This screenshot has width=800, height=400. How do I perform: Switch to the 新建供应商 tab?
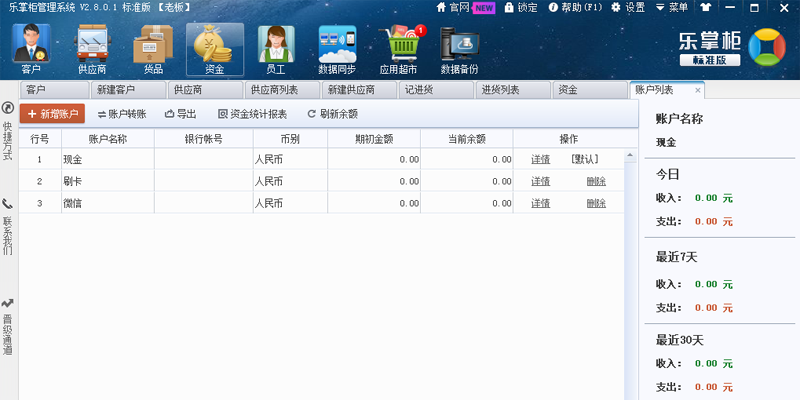tap(359, 90)
